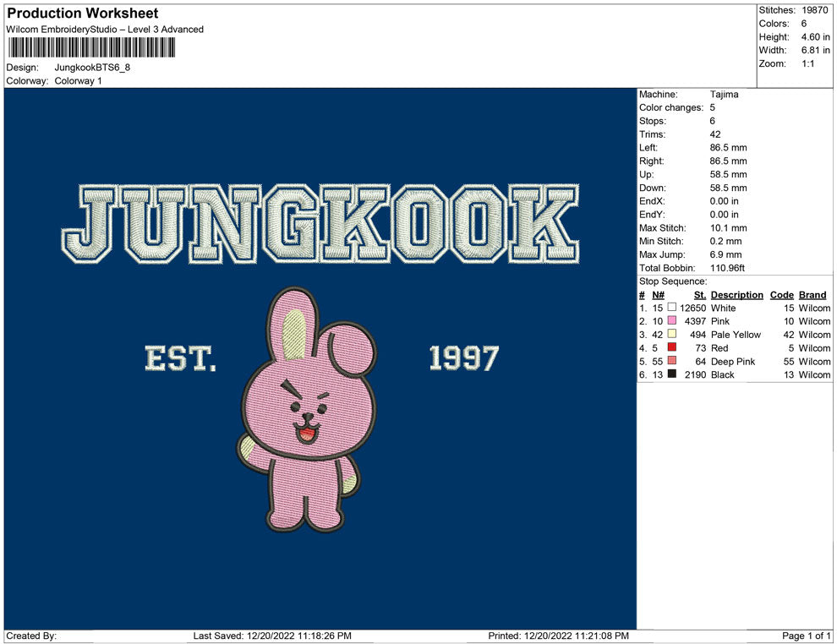This screenshot has height=644, width=837.
Task: Click the pink bunny embroidery design
Action: 307,410
